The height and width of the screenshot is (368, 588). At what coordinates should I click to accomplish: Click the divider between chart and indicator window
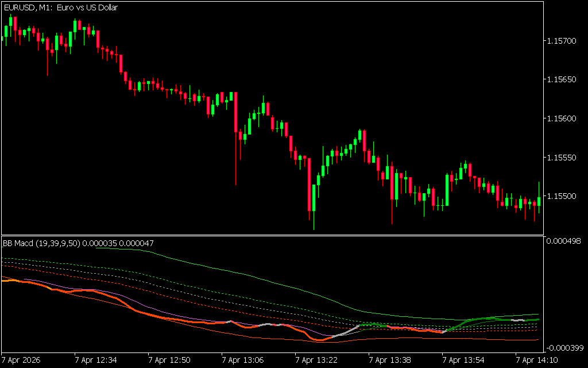coord(271,235)
